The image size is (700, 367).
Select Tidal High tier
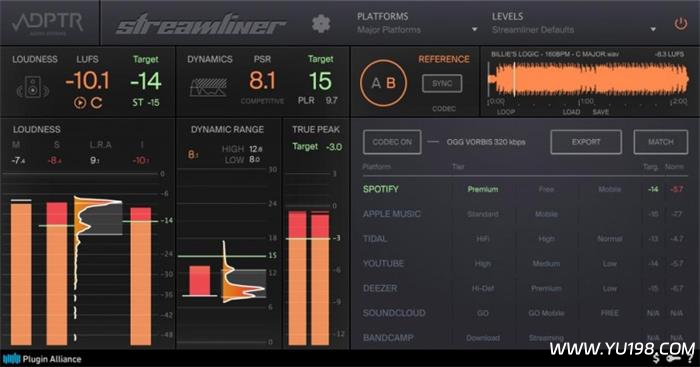point(546,239)
